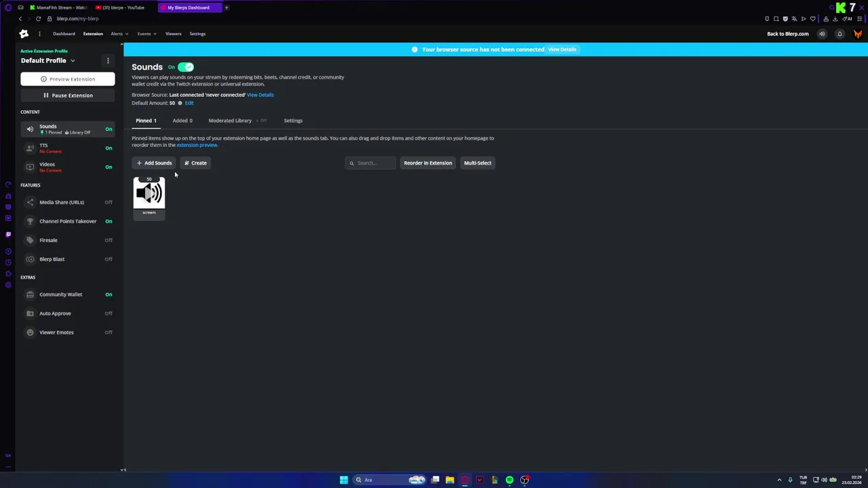Open the Extension menu
868x488 pixels.
pos(93,34)
